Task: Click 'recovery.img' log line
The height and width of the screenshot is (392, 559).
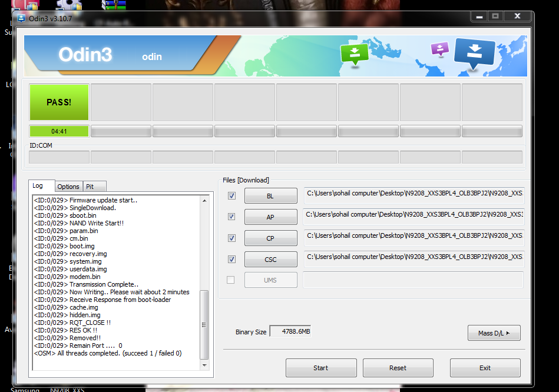Action: coord(70,254)
